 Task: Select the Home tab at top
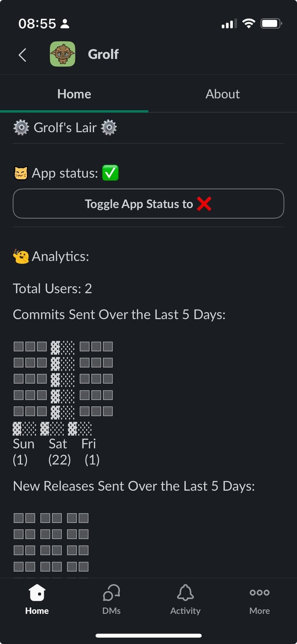point(74,94)
